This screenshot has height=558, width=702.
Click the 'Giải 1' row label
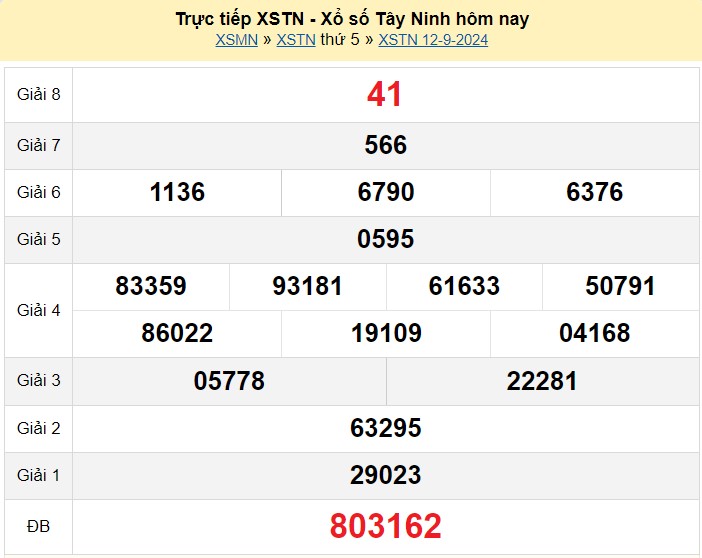[x=39, y=475]
